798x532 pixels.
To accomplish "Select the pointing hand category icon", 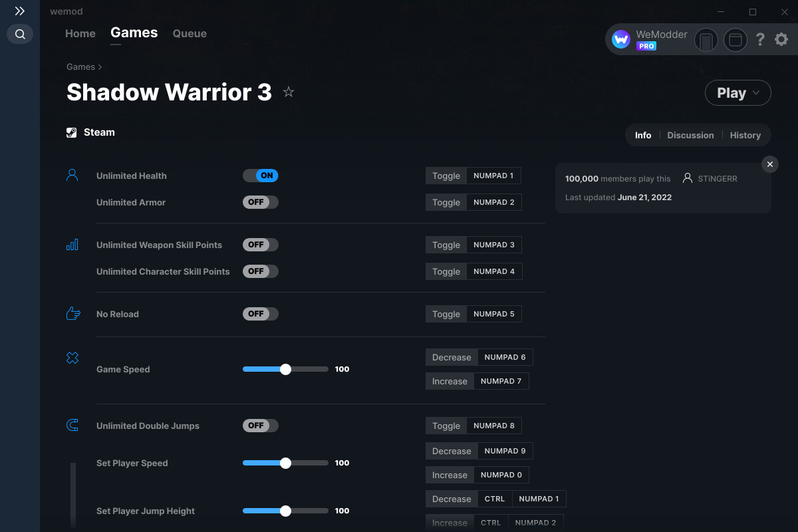I will coord(72,313).
